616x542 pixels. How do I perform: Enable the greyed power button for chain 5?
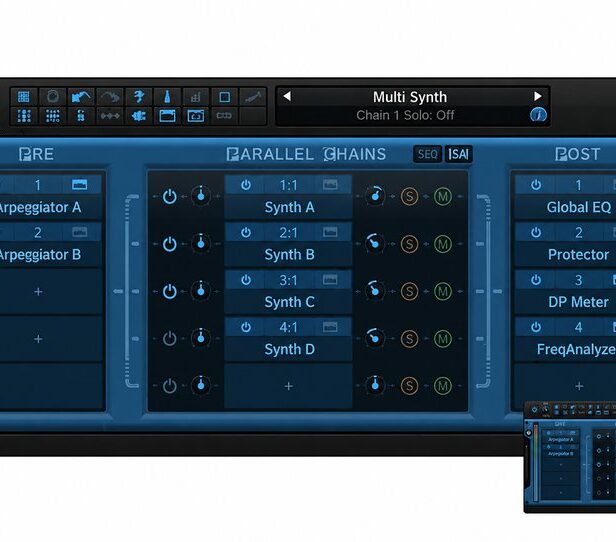(x=170, y=386)
